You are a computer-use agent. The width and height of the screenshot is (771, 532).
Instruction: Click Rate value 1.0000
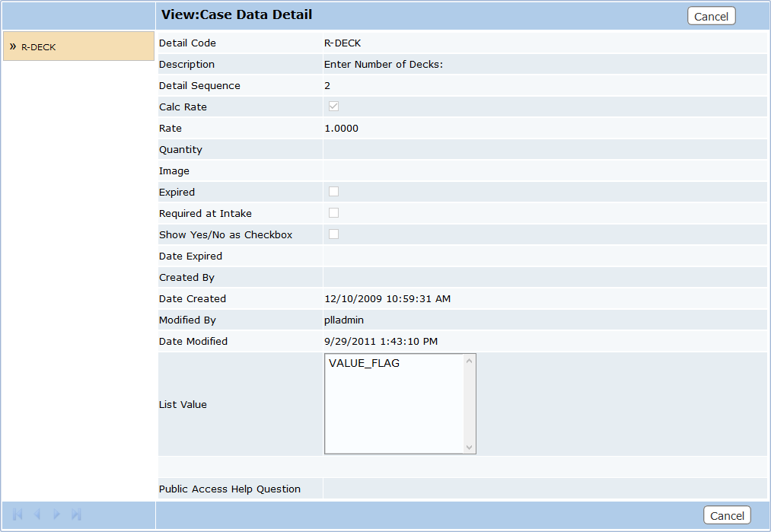tap(341, 129)
